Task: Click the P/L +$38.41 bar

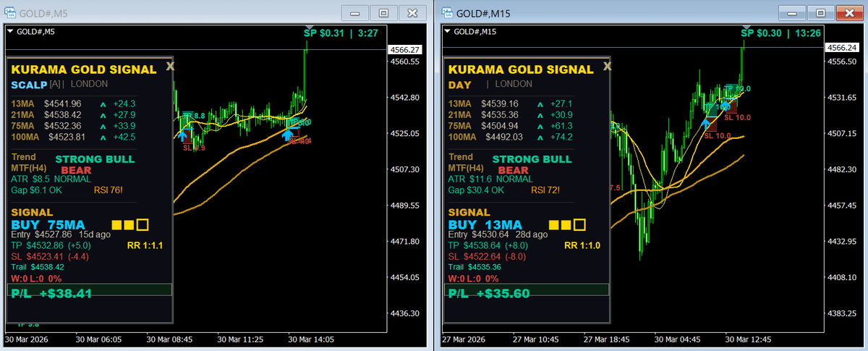Action: [x=90, y=290]
